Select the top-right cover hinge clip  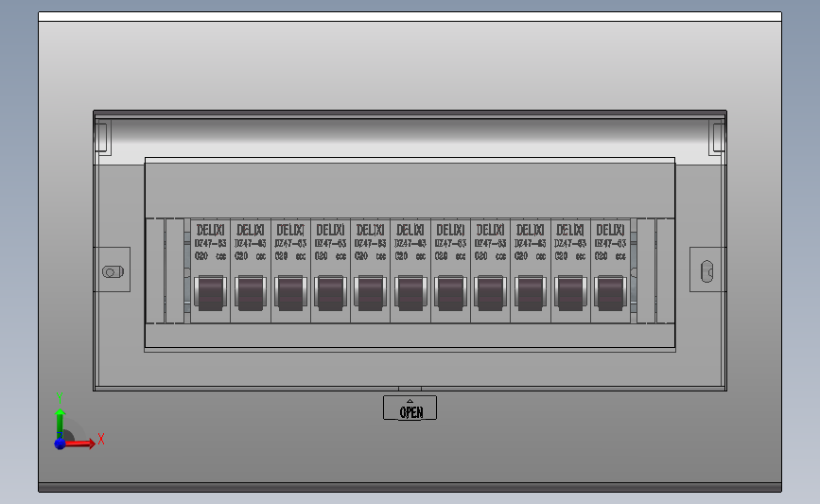[717, 138]
